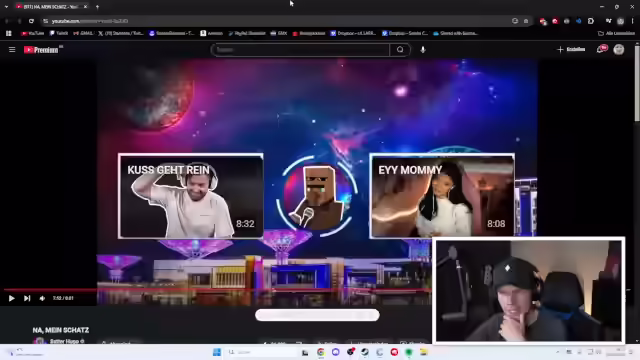Screen dimensions: 640x360
Task: Play the video with play button
Action: coord(11,298)
